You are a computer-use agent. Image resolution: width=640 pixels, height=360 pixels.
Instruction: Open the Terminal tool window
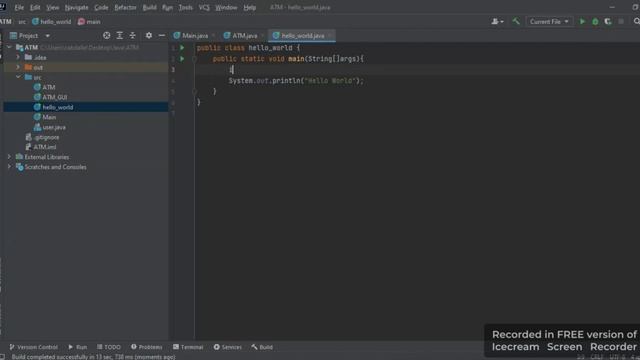(188, 347)
